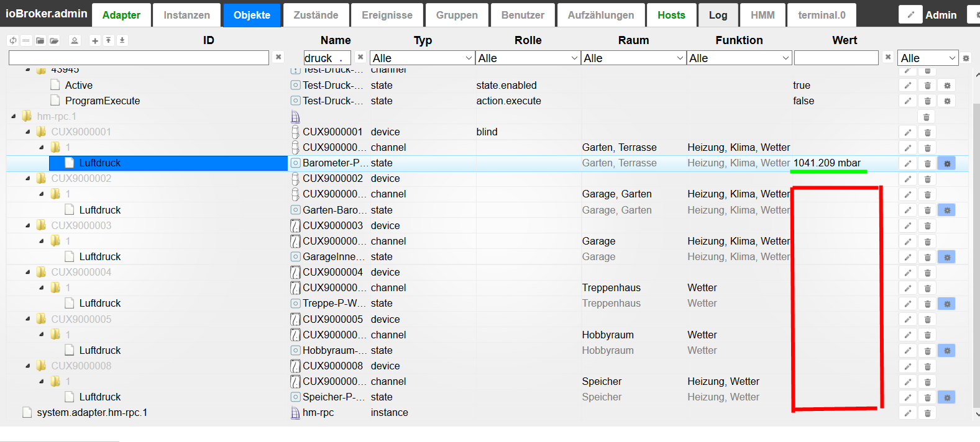This screenshot has height=442, width=980.
Task: Delete the hm-rpc instance via its trash icon
Action: (x=927, y=413)
